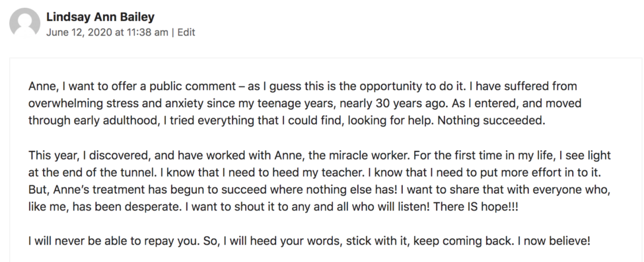Open the June 12, 2020 comment permalink
The image size is (644, 262).
click(x=107, y=32)
